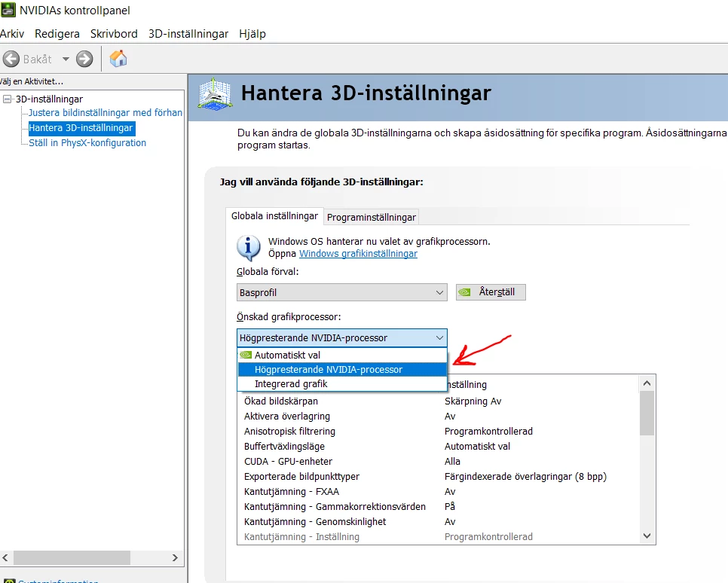Click the blue information icon
This screenshot has width=728, height=583.
tap(249, 248)
